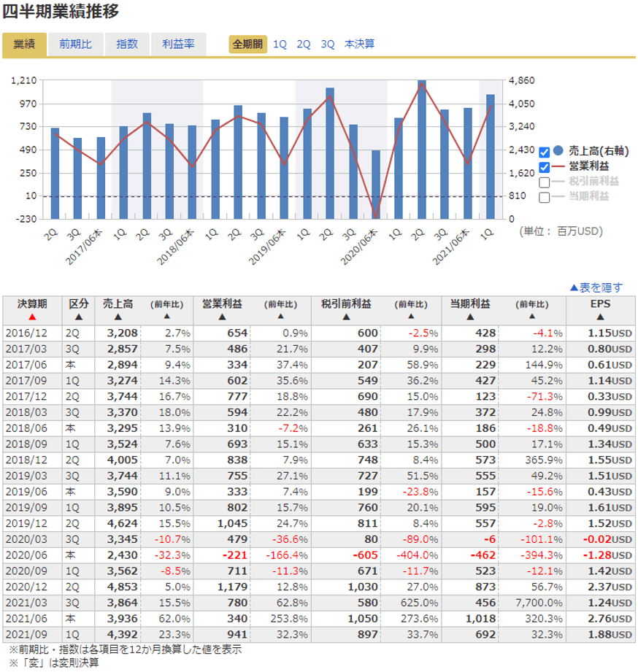Sort by 区分 column arrow
This screenshot has height=672, width=638.
78,317
